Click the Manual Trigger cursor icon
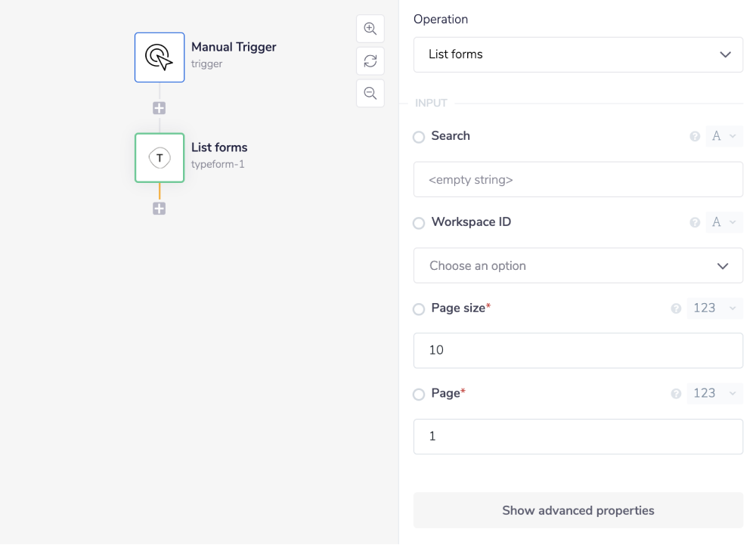The width and height of the screenshot is (756, 545). 159,57
